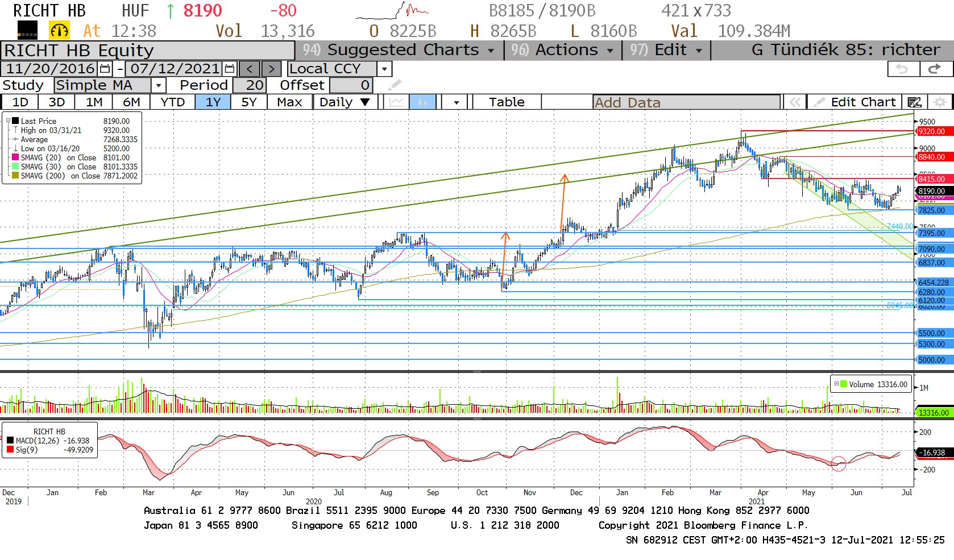954x560 pixels.
Task: Open the Daily periodicity dropdown
Action: [345, 102]
